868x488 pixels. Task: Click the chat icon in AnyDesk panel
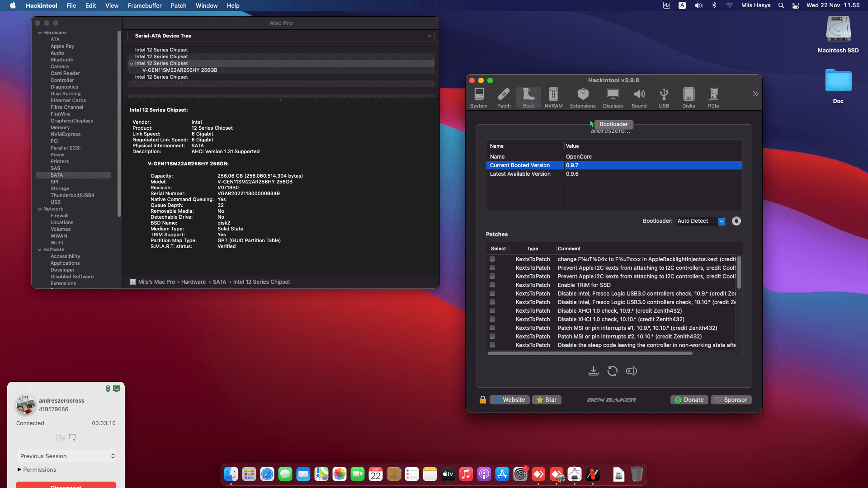[72, 437]
